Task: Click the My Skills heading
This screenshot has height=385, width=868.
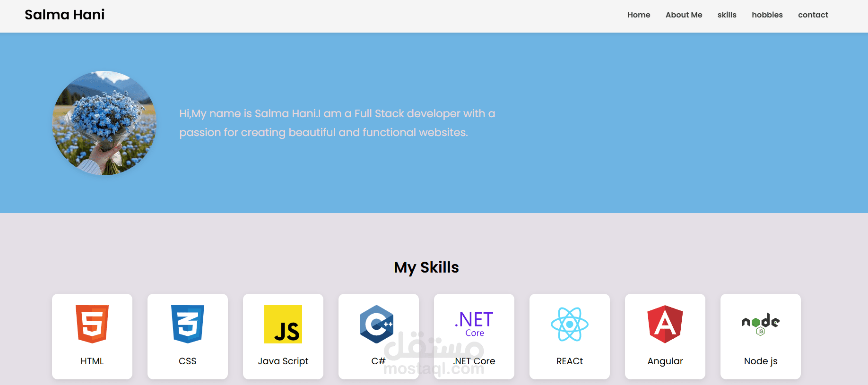Action: 426,267
